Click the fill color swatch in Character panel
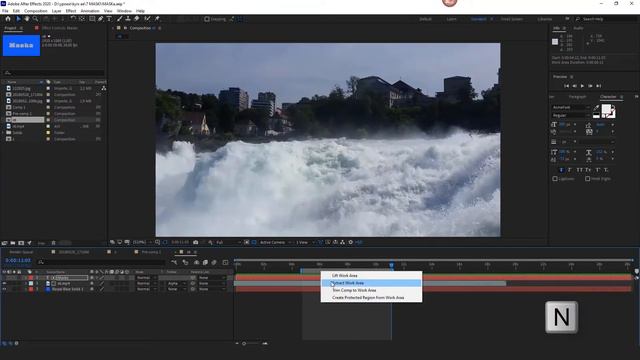 pyautogui.click(x=607, y=109)
